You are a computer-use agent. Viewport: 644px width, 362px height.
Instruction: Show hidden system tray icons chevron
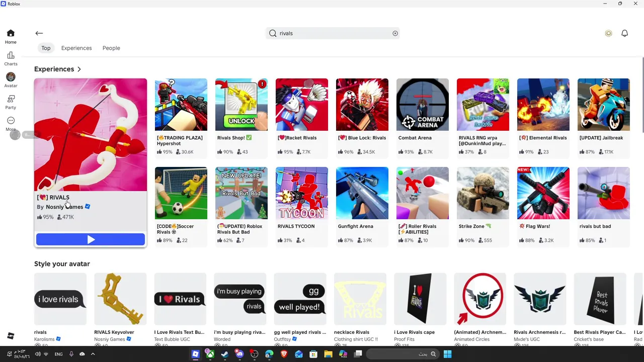[x=93, y=354]
